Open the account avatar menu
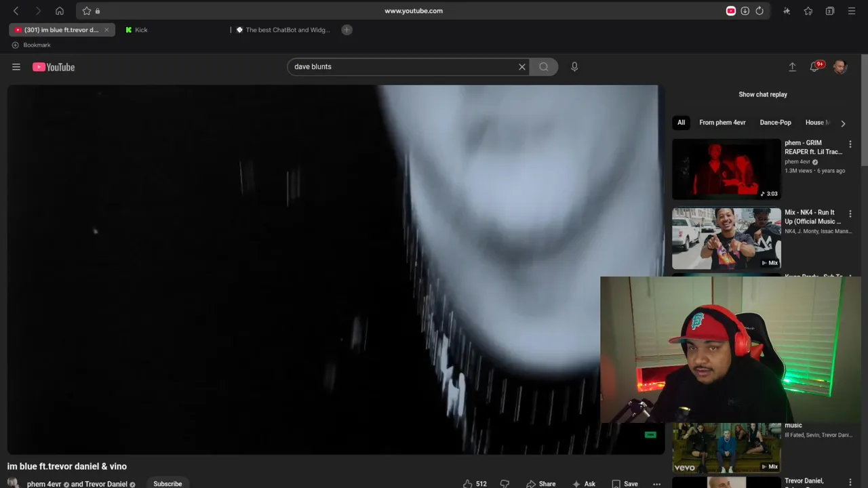The image size is (868, 488). click(x=840, y=66)
